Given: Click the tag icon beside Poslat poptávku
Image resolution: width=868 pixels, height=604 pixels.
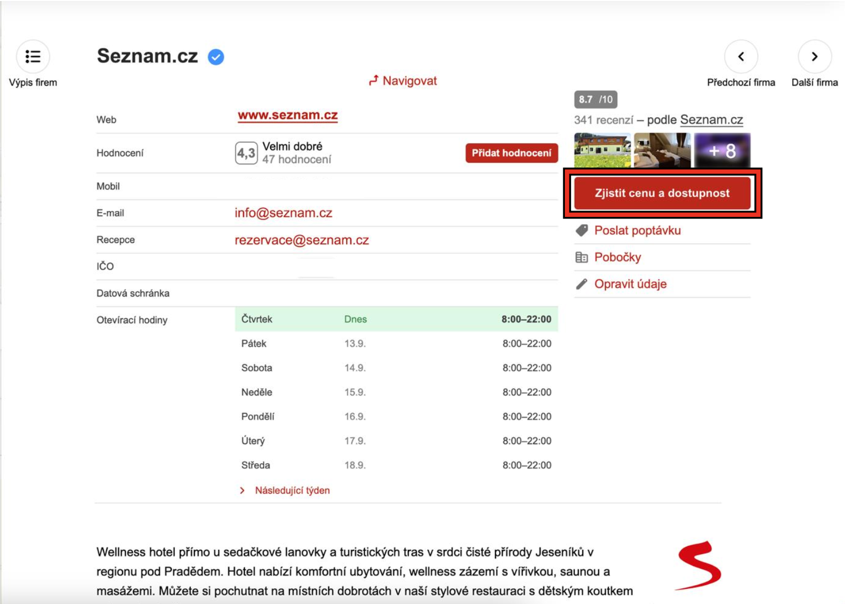Looking at the screenshot, I should coord(582,231).
